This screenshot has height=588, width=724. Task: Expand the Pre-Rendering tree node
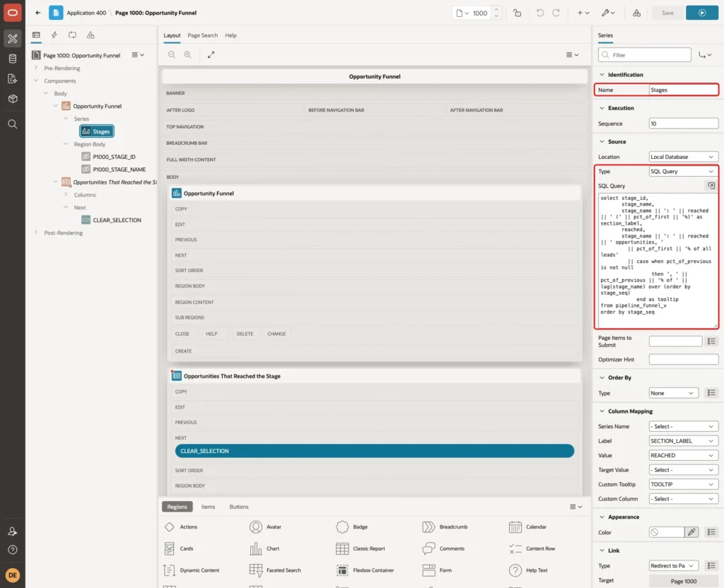click(x=36, y=68)
